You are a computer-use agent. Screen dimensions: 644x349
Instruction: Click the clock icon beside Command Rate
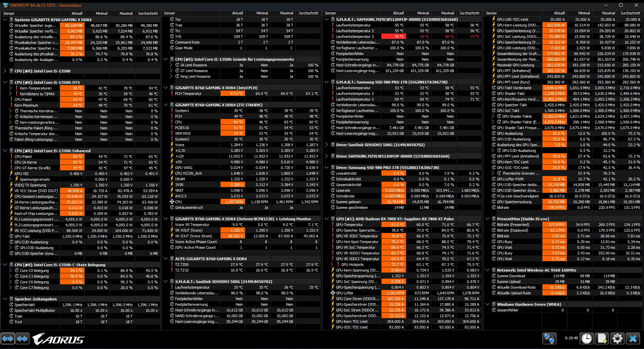click(172, 42)
